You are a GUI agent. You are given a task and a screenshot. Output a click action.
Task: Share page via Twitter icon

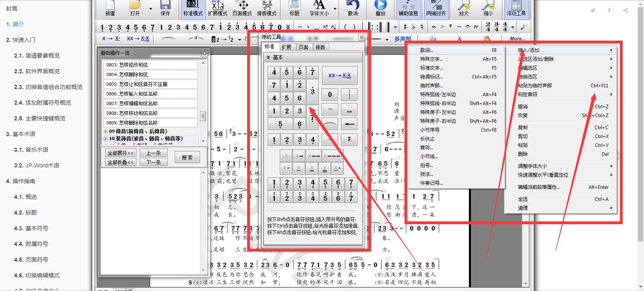pos(593,10)
